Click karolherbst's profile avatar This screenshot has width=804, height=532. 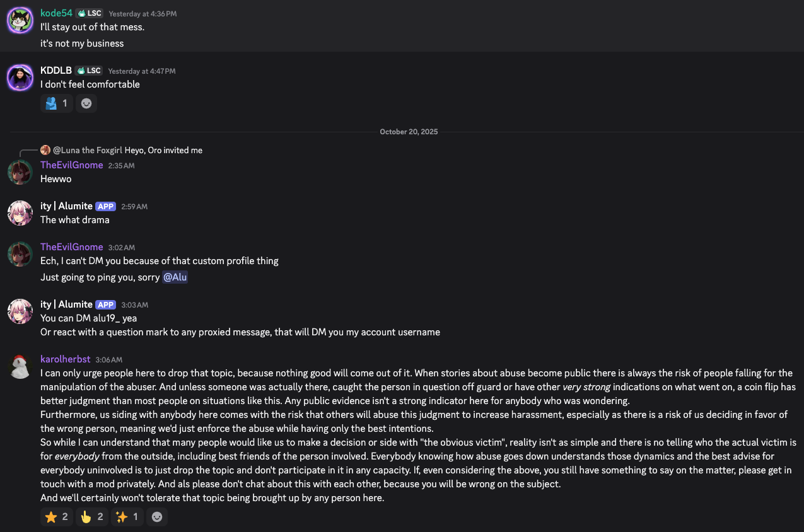coord(20,367)
